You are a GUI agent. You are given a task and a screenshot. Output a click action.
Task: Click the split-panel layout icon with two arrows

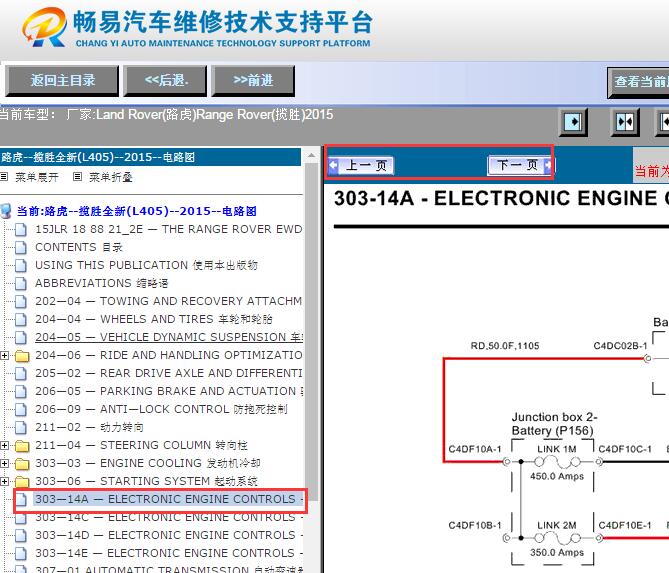[625, 122]
